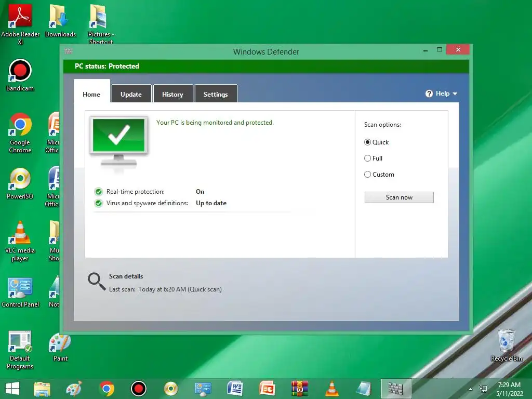
Task: Choose the Custom scan option
Action: click(367, 175)
